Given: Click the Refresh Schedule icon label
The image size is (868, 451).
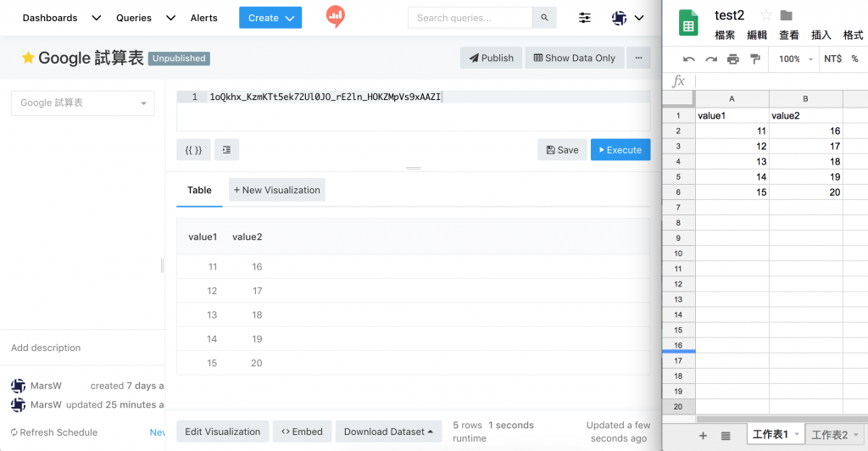Looking at the screenshot, I should click(x=53, y=432).
